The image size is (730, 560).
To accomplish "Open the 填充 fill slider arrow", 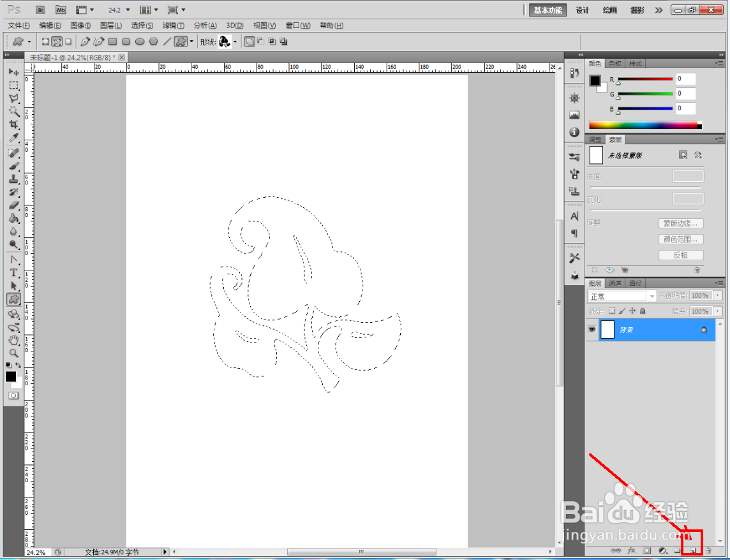I will click(718, 311).
